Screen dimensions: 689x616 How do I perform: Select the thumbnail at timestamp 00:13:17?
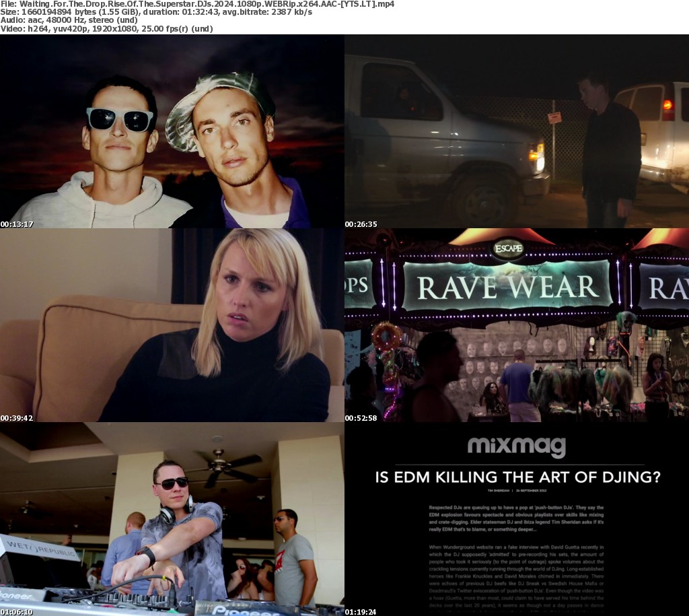click(x=172, y=131)
